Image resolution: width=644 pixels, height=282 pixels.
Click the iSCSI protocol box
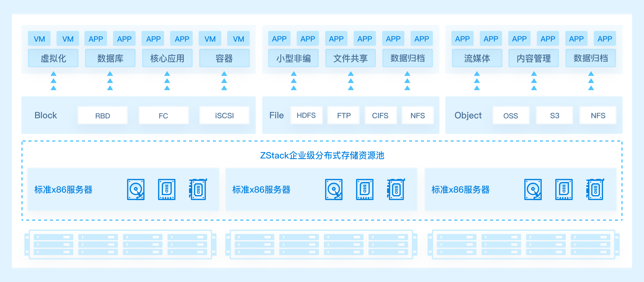[x=224, y=115]
